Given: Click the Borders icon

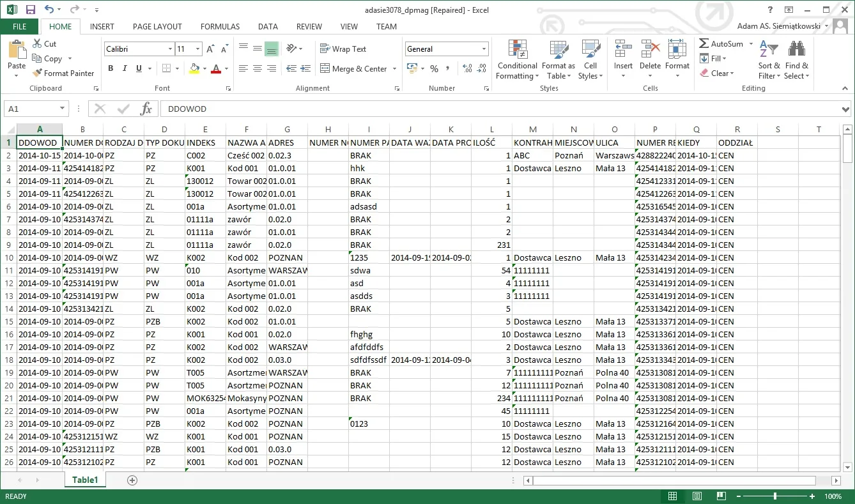Looking at the screenshot, I should pos(166,68).
